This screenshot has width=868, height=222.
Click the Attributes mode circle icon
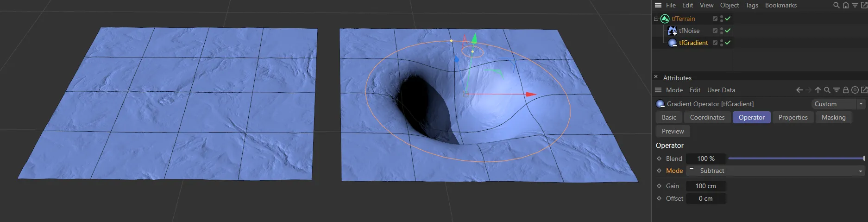click(855, 90)
